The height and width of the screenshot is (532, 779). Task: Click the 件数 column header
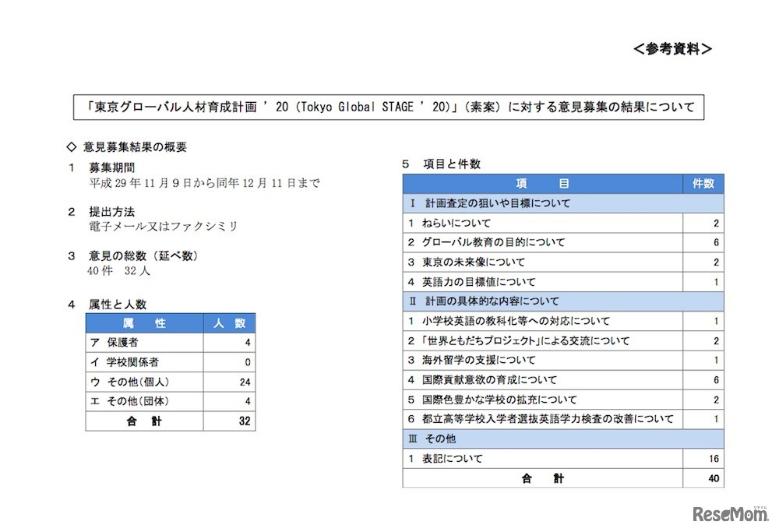coord(704,183)
